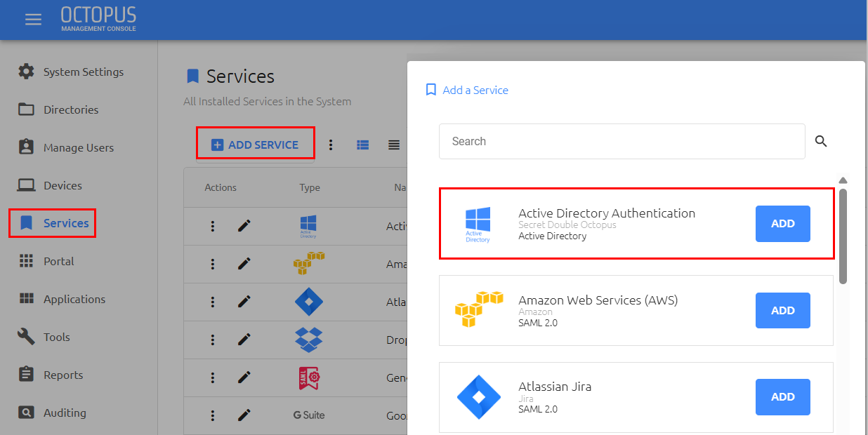The image size is (868, 435).
Task: Click the Add a Service bookmark icon
Action: [431, 90]
